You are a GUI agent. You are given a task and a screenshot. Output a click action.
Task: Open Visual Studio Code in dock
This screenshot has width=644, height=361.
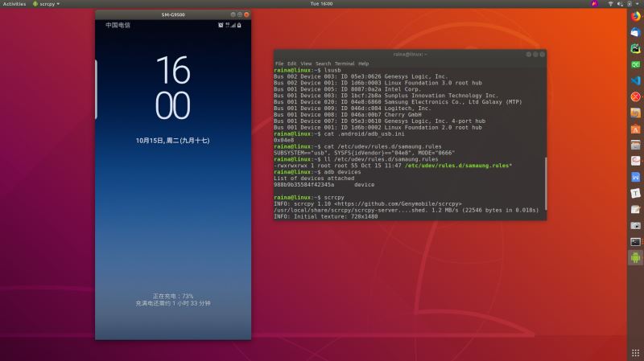coord(635,80)
